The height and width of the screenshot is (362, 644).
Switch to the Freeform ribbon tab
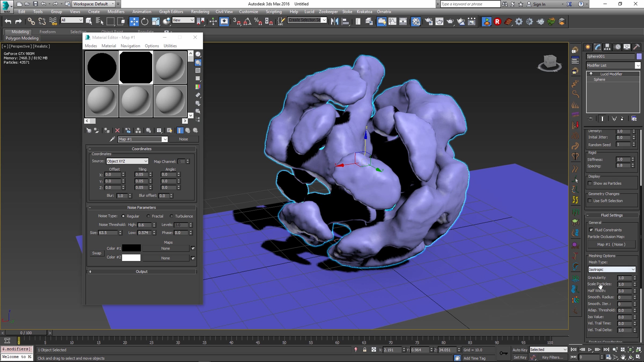point(47,32)
